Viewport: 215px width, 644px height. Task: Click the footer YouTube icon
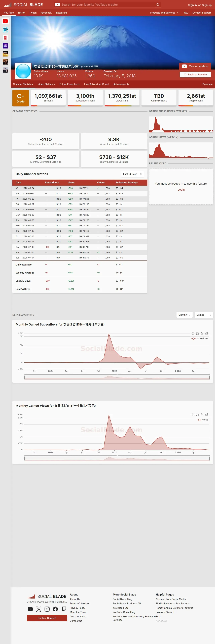(x=30, y=609)
